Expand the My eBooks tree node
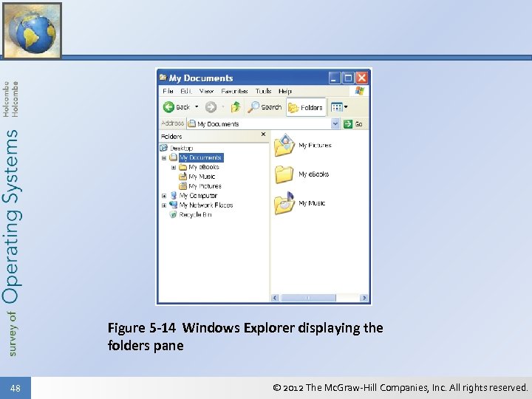Image resolution: width=532 pixels, height=399 pixels. [174, 167]
